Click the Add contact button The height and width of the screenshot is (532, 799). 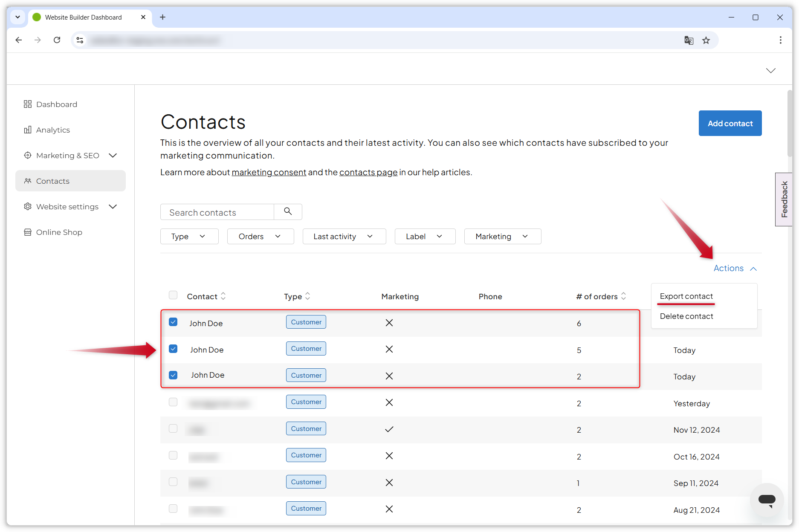(730, 123)
